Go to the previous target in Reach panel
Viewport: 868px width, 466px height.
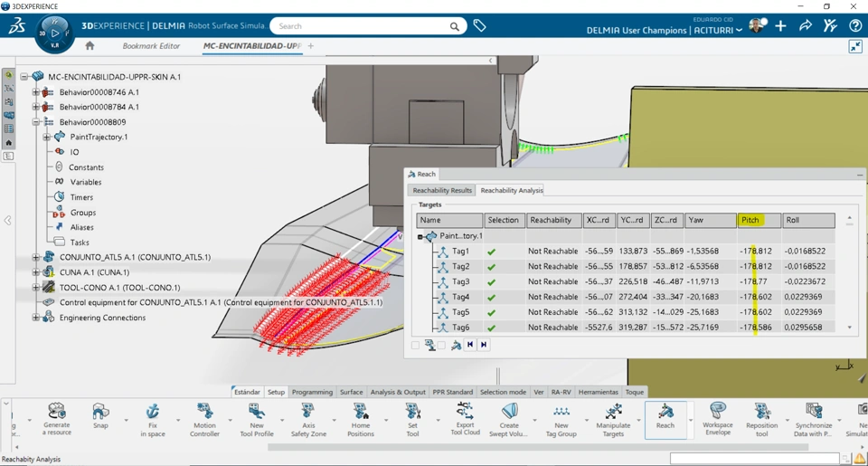point(470,345)
